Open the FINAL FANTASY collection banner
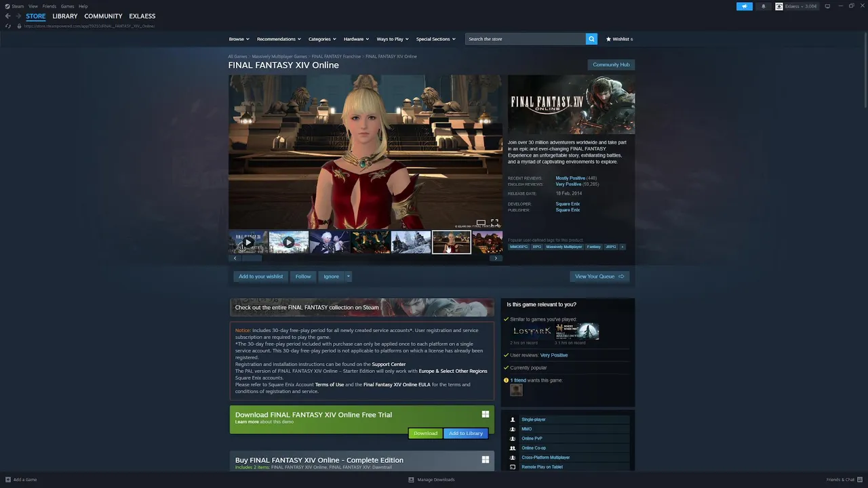This screenshot has height=488, width=868. pos(362,308)
